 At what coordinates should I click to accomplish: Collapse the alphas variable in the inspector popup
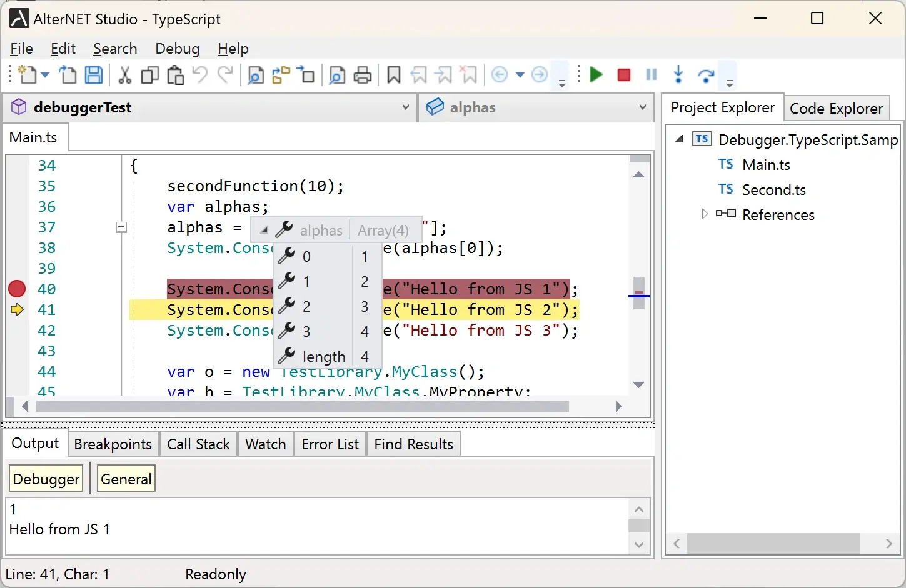(x=263, y=229)
